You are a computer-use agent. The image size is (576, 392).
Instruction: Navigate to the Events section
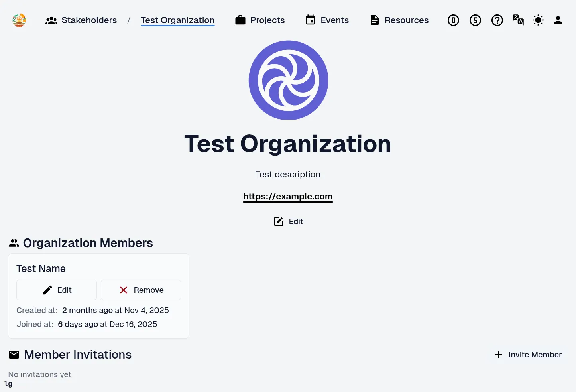(x=327, y=20)
